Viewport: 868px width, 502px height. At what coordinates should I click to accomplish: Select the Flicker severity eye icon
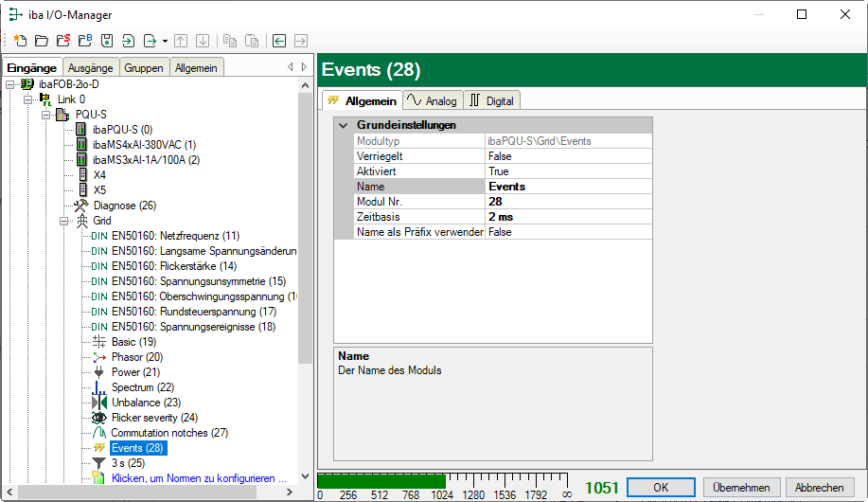(98, 417)
